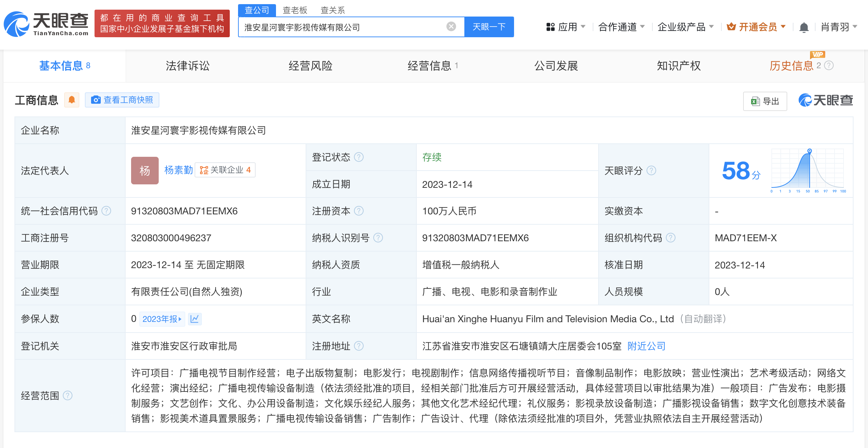
Task: Click the help icon next to 统一社会信用代码
Action: pos(107,211)
